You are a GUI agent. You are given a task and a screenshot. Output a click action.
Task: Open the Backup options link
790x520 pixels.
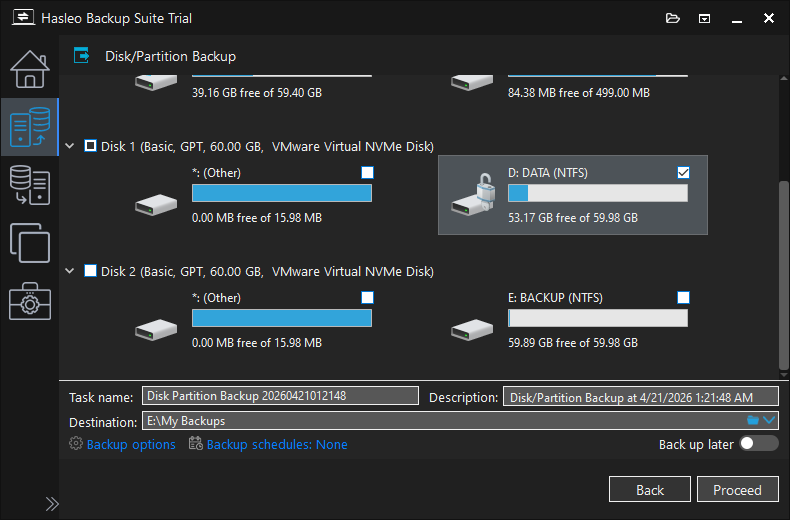point(131,444)
